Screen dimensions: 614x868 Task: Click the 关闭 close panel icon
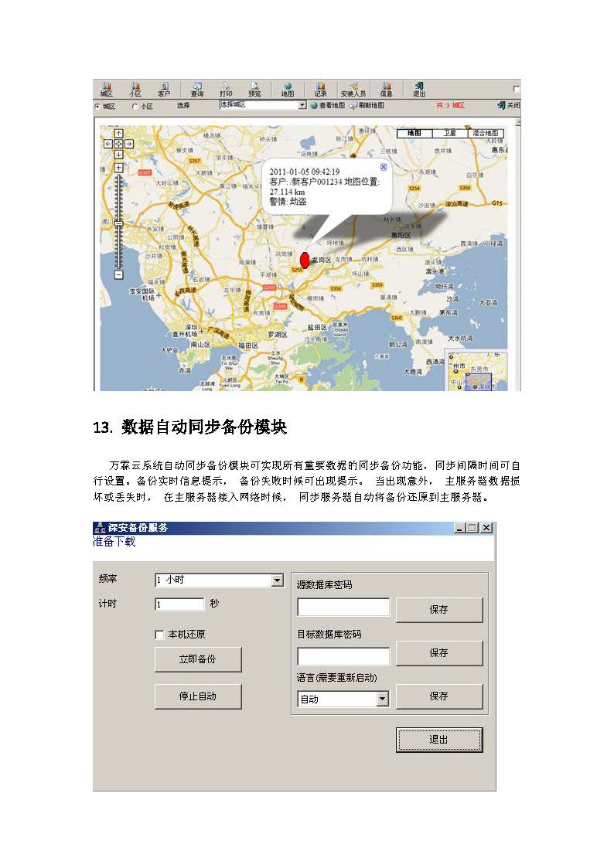(x=509, y=105)
